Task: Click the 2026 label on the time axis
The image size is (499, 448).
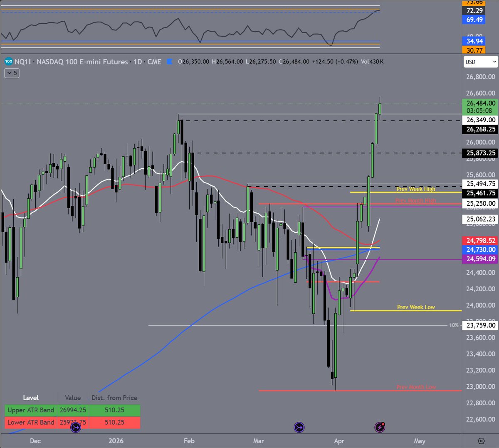Action: (x=116, y=441)
